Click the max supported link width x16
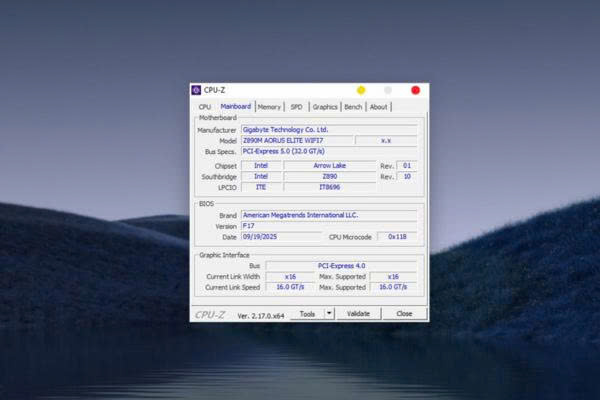The height and width of the screenshot is (400, 600). (393, 276)
